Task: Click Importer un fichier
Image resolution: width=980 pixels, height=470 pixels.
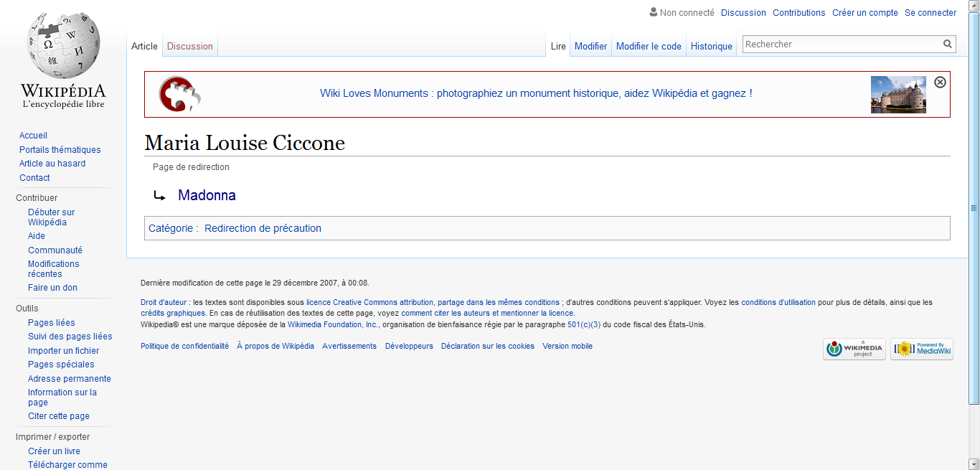Action: point(64,351)
